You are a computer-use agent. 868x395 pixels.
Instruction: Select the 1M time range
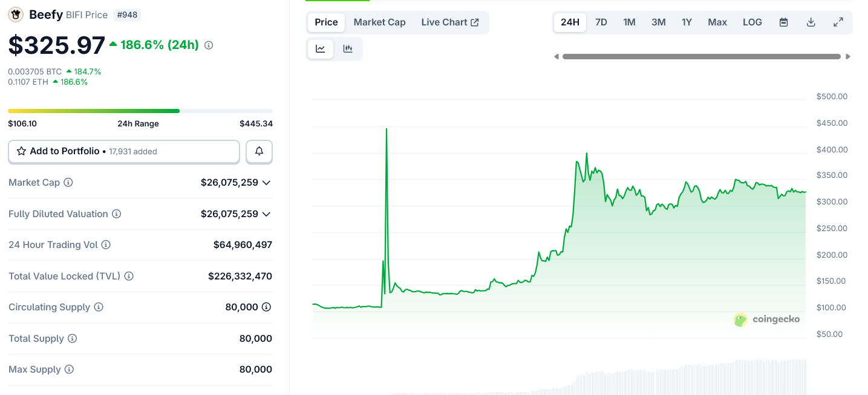pyautogui.click(x=629, y=22)
